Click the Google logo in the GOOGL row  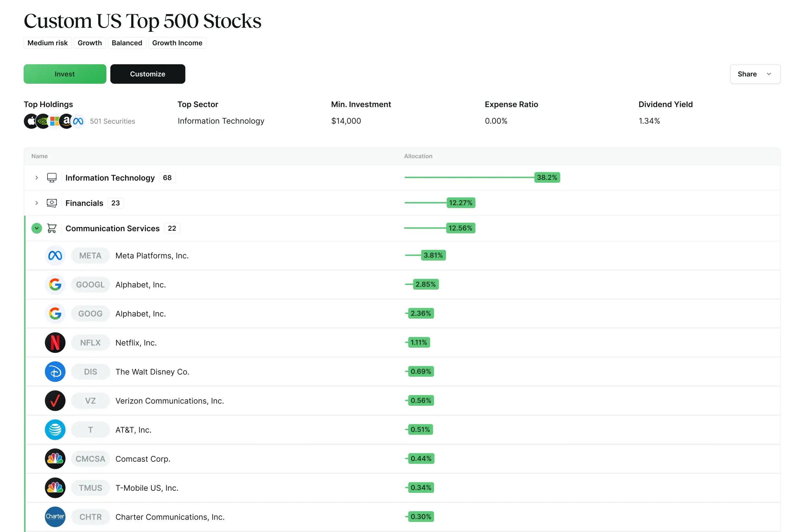[55, 284]
